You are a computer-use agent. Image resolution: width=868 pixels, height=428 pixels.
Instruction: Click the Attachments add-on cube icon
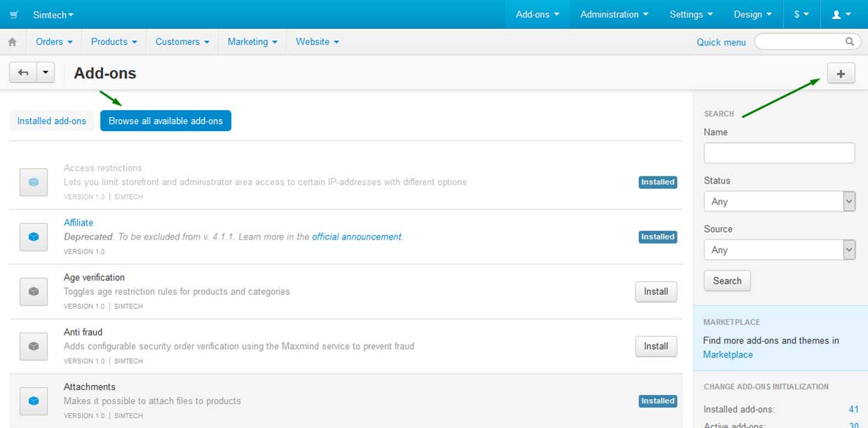pos(34,401)
